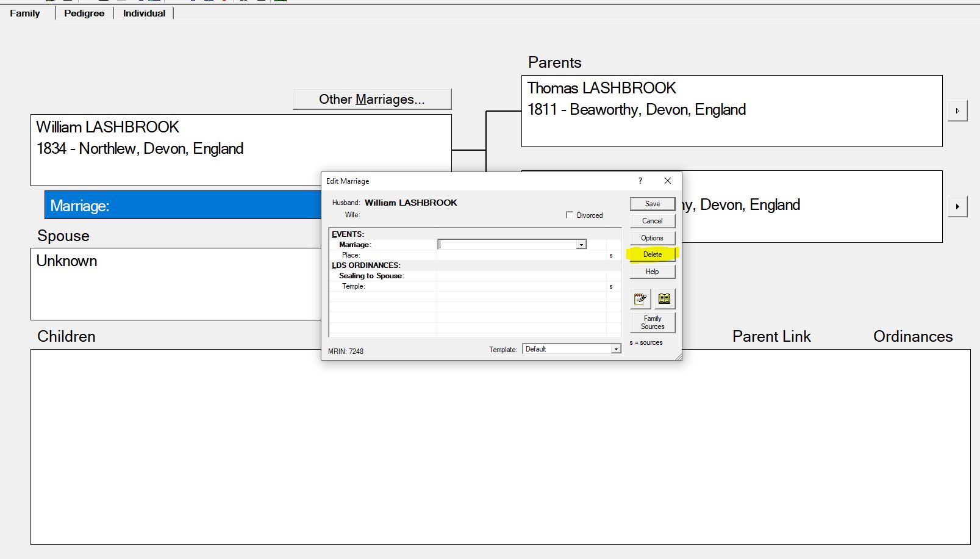This screenshot has height=559, width=980.
Task: Open Family Sources
Action: (653, 322)
